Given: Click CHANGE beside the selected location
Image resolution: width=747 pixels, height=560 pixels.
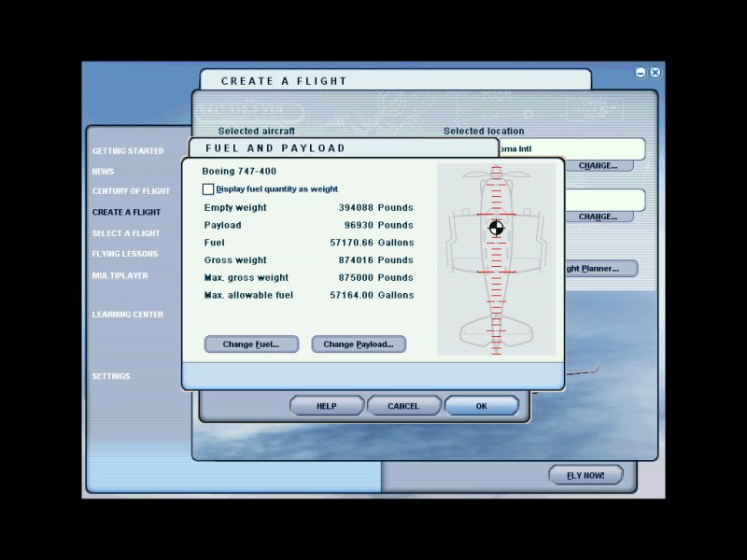Looking at the screenshot, I should [x=598, y=166].
